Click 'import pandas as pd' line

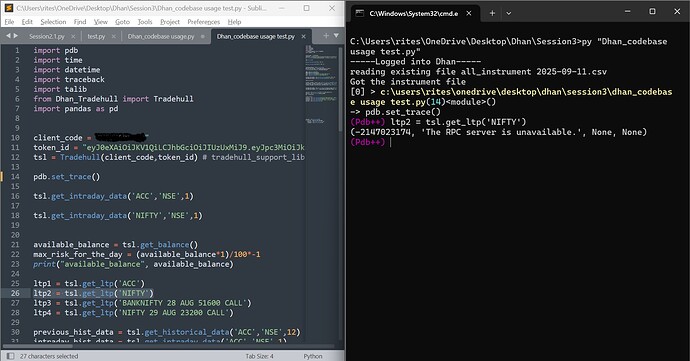click(x=76, y=108)
